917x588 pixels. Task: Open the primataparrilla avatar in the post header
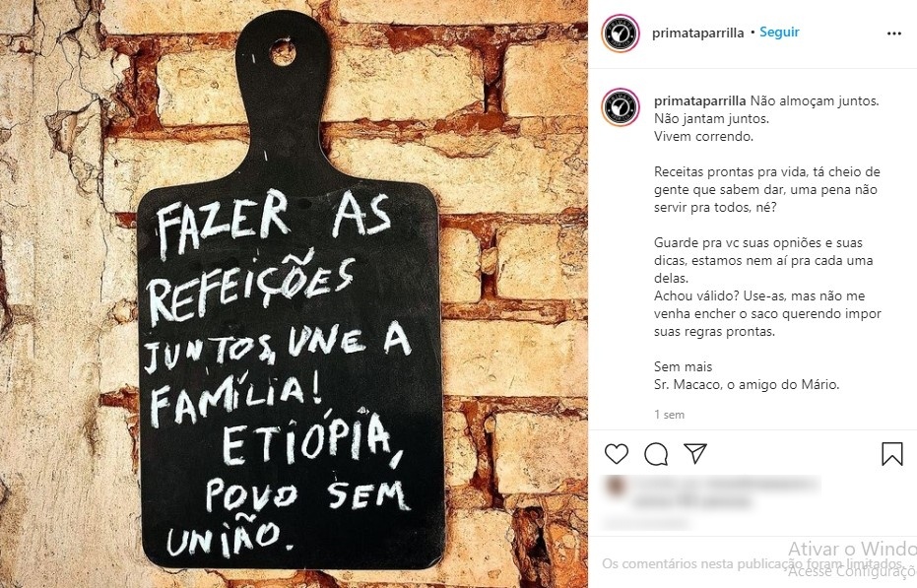tap(620, 33)
